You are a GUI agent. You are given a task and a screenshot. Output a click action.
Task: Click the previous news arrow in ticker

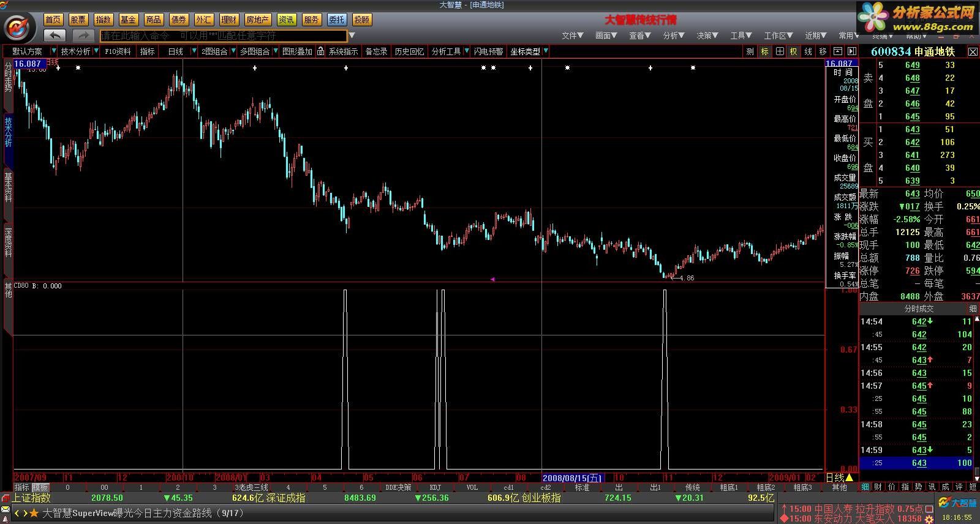point(17,513)
